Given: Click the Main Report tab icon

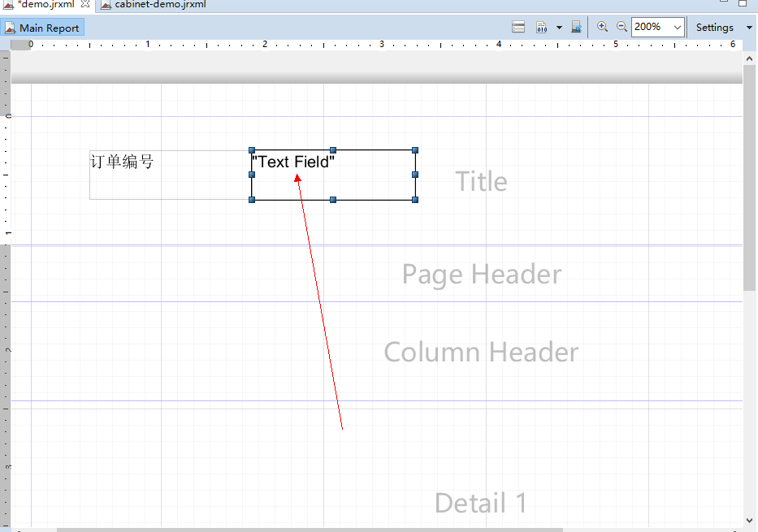Looking at the screenshot, I should click(10, 28).
